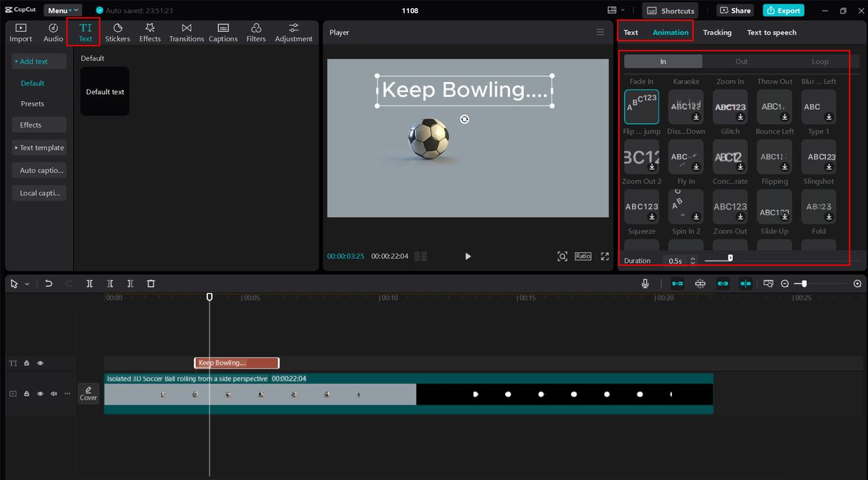Open the Adjustment tab
The image size is (868, 480).
[294, 33]
